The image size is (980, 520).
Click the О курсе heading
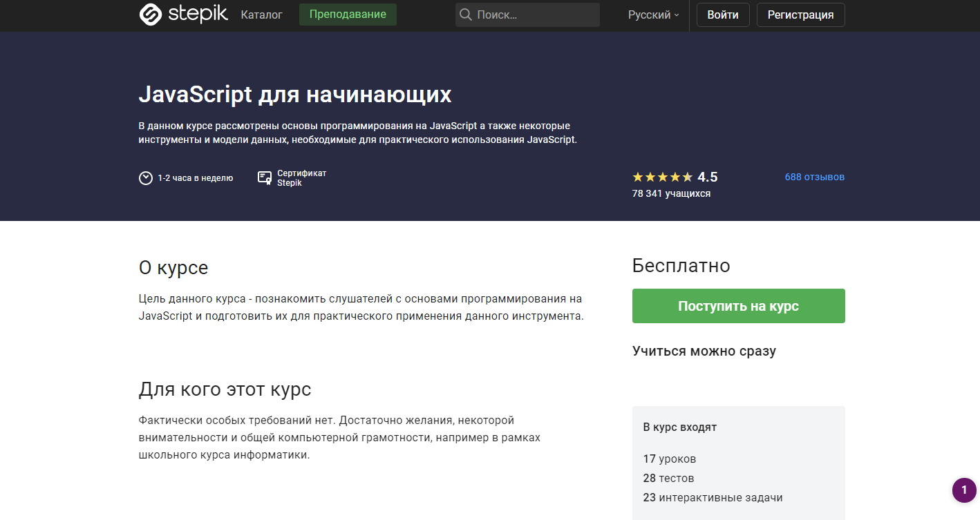point(173,267)
